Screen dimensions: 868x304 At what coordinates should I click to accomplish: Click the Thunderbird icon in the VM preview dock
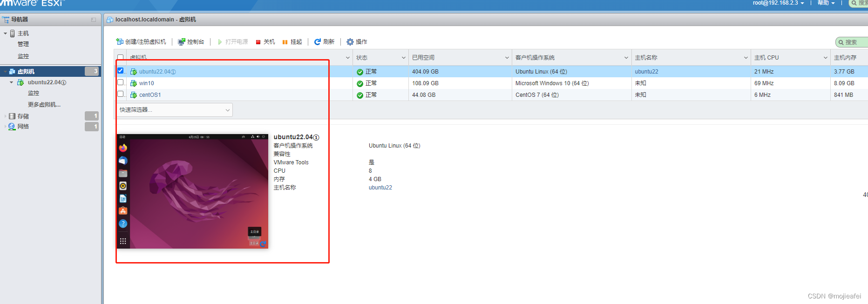[123, 161]
